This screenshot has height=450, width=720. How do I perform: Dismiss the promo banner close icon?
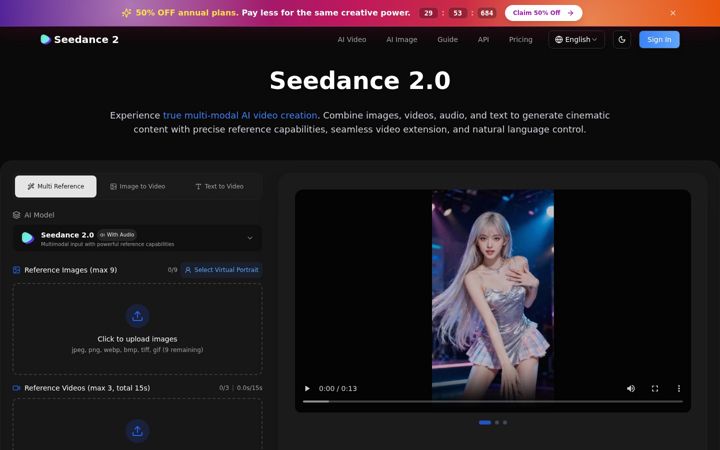point(673,13)
